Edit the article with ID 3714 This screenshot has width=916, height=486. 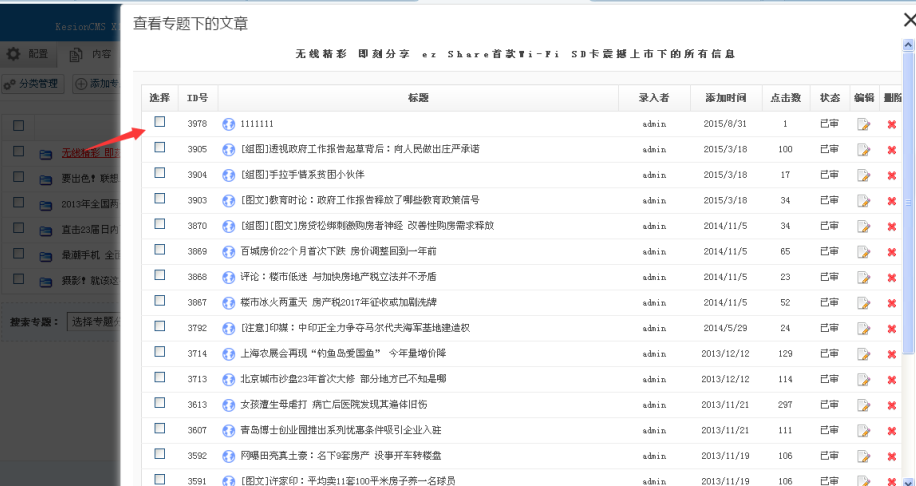click(x=863, y=354)
